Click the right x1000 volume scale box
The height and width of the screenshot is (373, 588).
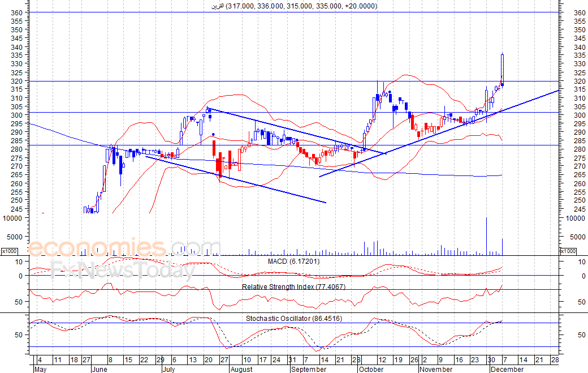point(568,251)
